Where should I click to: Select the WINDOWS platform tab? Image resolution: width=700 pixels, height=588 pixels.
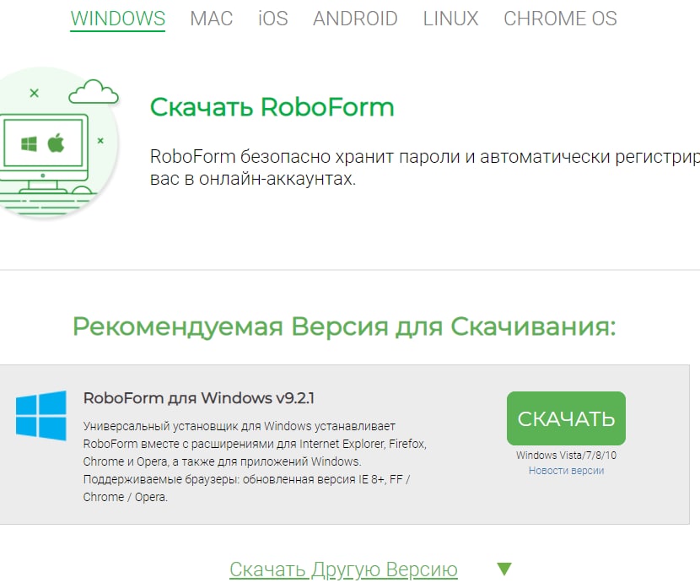tap(118, 19)
